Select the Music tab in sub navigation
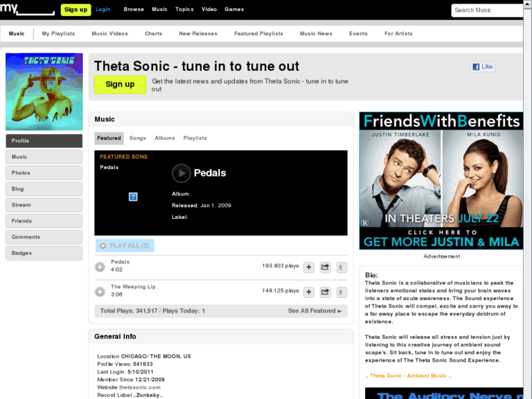Viewport: 532px width, 399px height. click(x=17, y=34)
